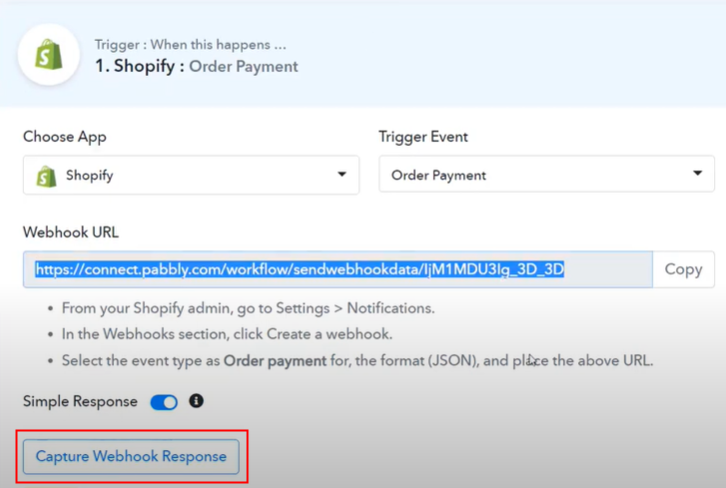Toggle the Simple Response switch
Screen dimensions: 726x488
tap(164, 402)
